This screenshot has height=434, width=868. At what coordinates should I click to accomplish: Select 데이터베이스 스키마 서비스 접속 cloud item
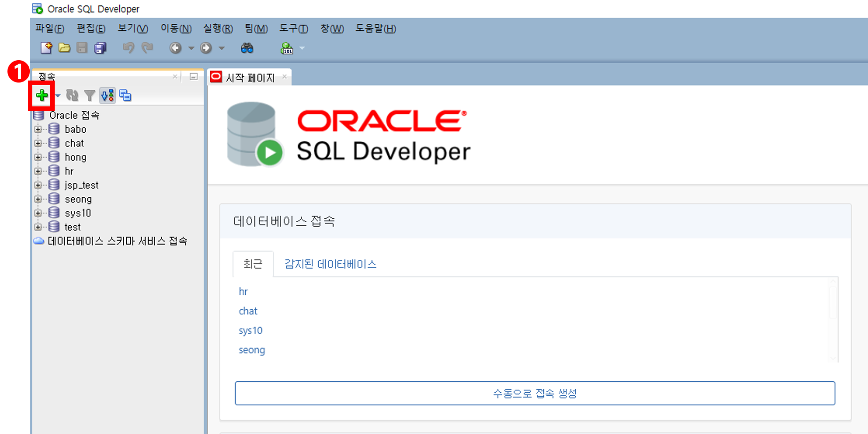tap(117, 241)
